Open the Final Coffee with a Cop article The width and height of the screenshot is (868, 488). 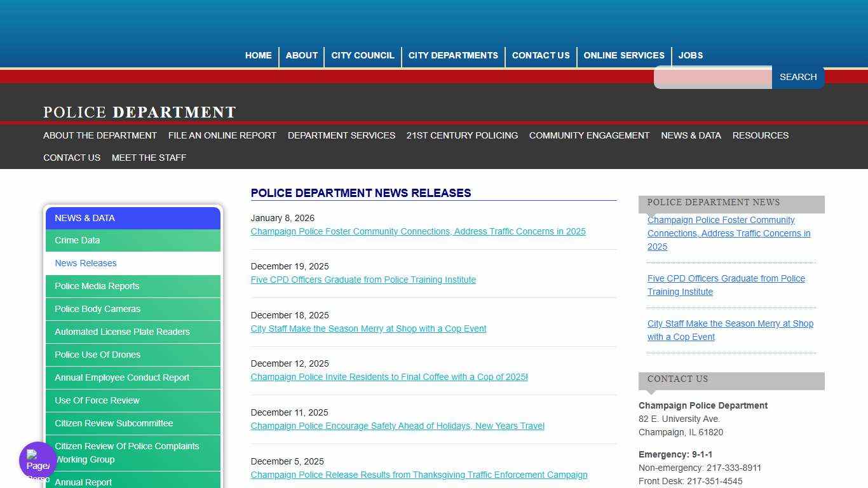tap(389, 377)
